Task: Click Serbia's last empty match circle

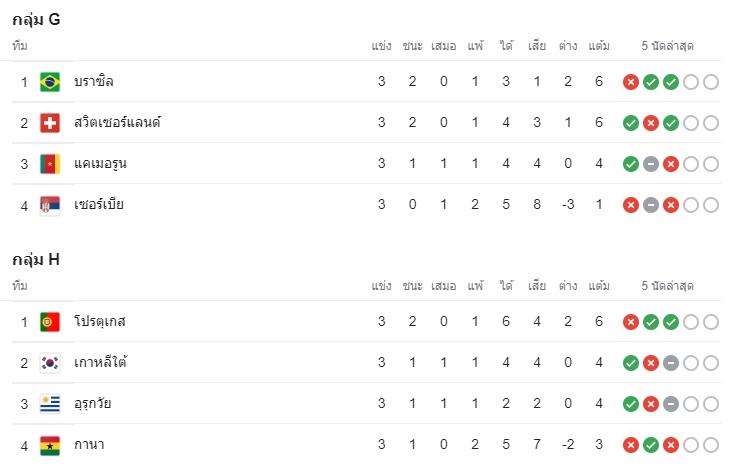Action: 711,205
